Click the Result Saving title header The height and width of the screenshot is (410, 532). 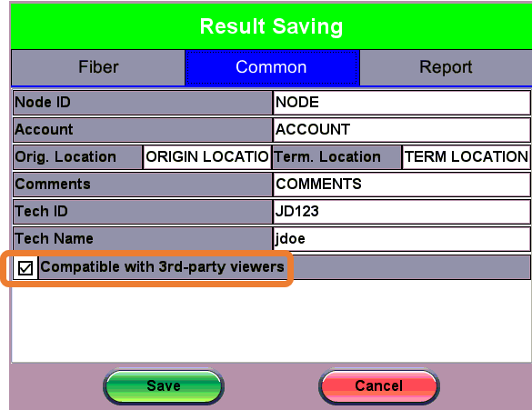point(271,26)
